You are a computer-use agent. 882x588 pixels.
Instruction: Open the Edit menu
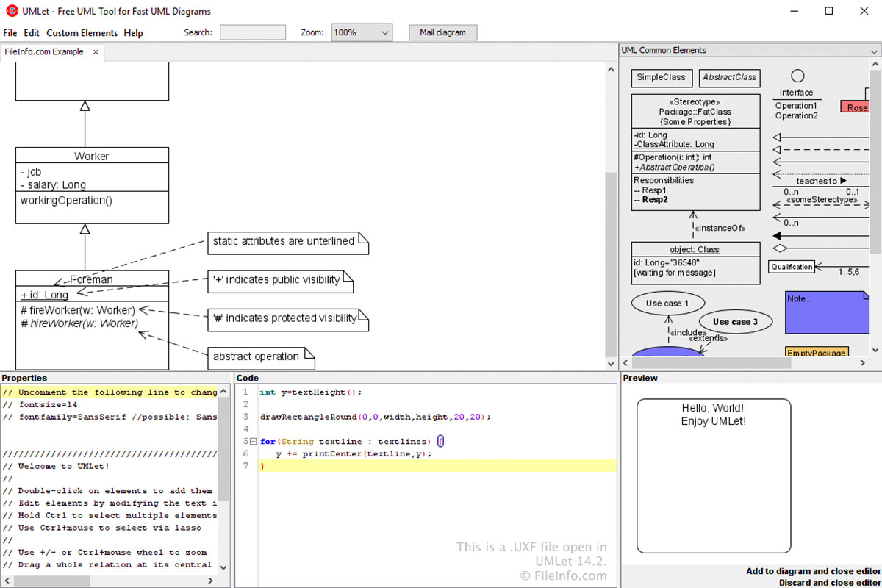coord(32,33)
